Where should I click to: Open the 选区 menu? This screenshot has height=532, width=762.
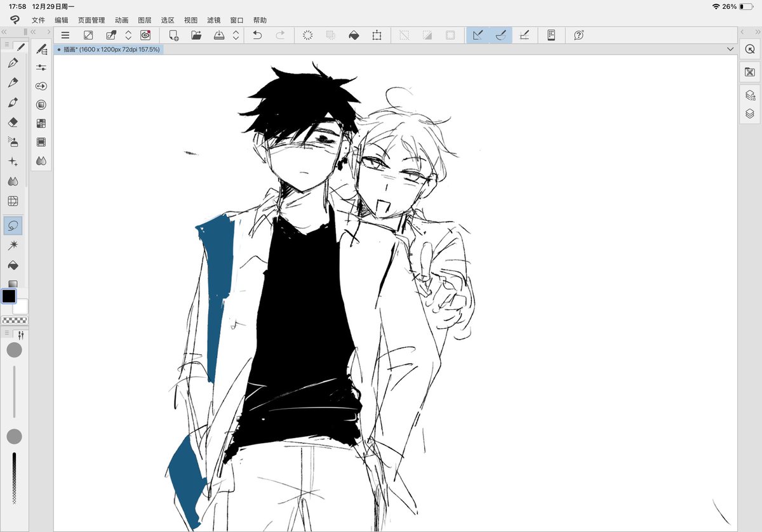click(x=168, y=20)
